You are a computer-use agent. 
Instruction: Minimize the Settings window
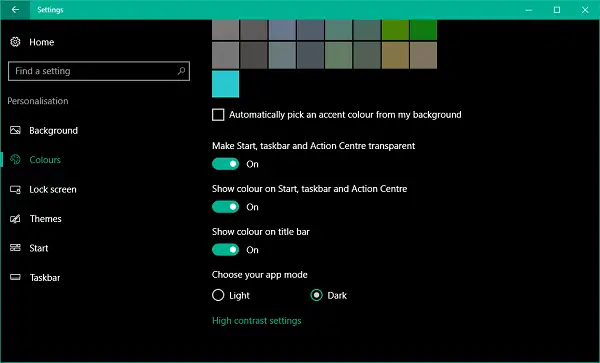coord(529,10)
